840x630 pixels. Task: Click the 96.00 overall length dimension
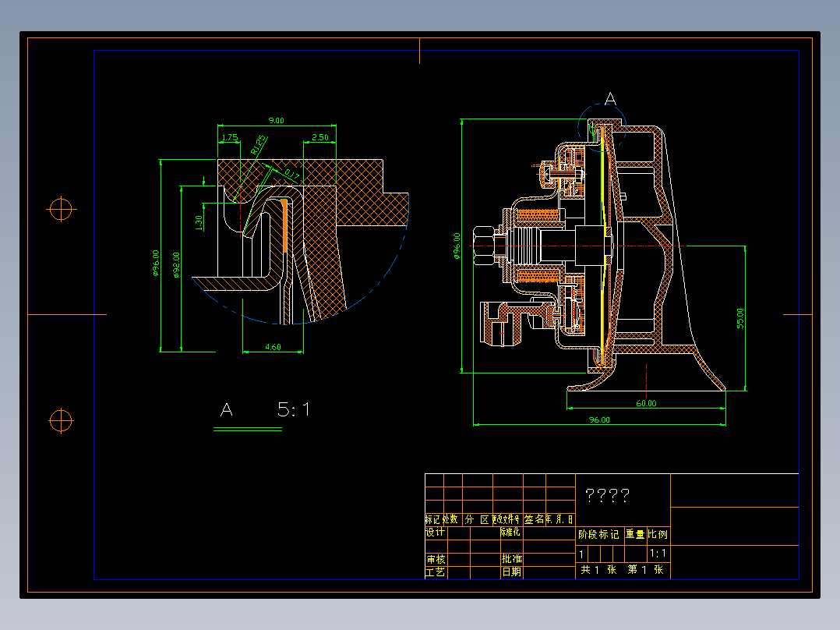click(599, 419)
